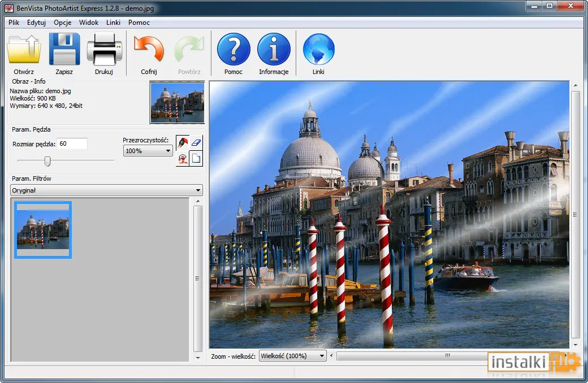Viewport: 588px width, 383px height.
Task: Open the Pomoc menu in the menu bar
Action: (139, 23)
